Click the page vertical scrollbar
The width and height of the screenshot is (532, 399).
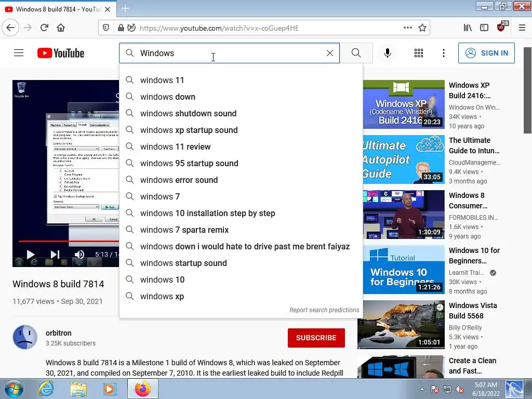527,90
